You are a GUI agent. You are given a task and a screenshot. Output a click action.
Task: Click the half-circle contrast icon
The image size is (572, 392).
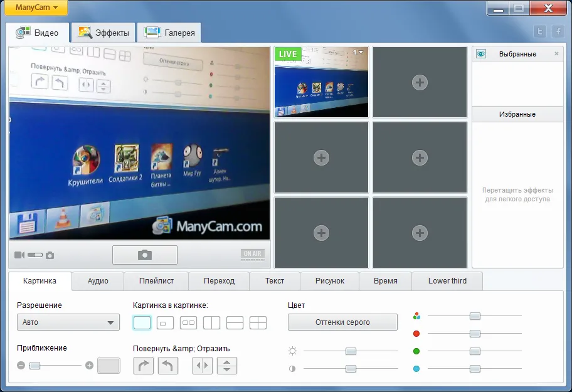[x=292, y=369]
